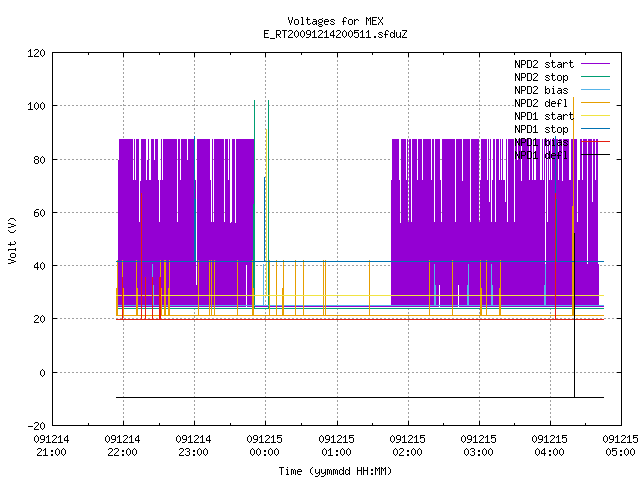The image size is (640, 480).
Task: Click the y-axis tick label 80
Action: 40,160
